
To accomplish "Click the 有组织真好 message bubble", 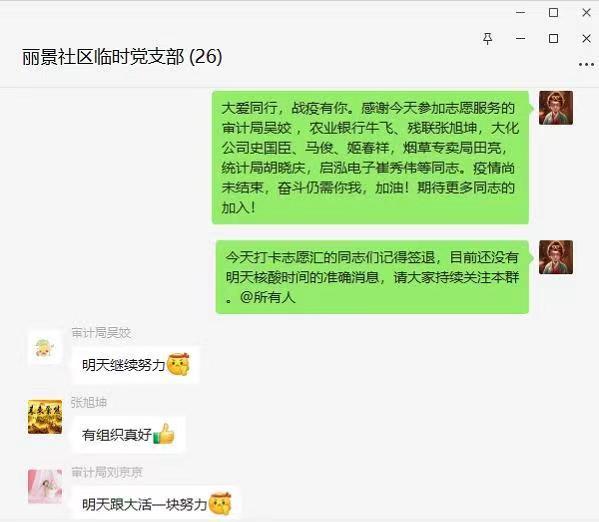I will [129, 434].
